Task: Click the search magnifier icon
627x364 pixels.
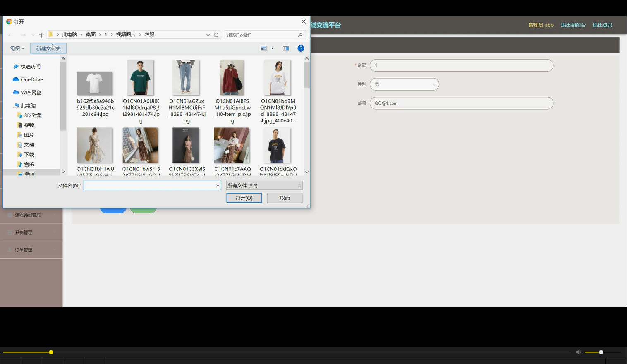Action: 301,35
